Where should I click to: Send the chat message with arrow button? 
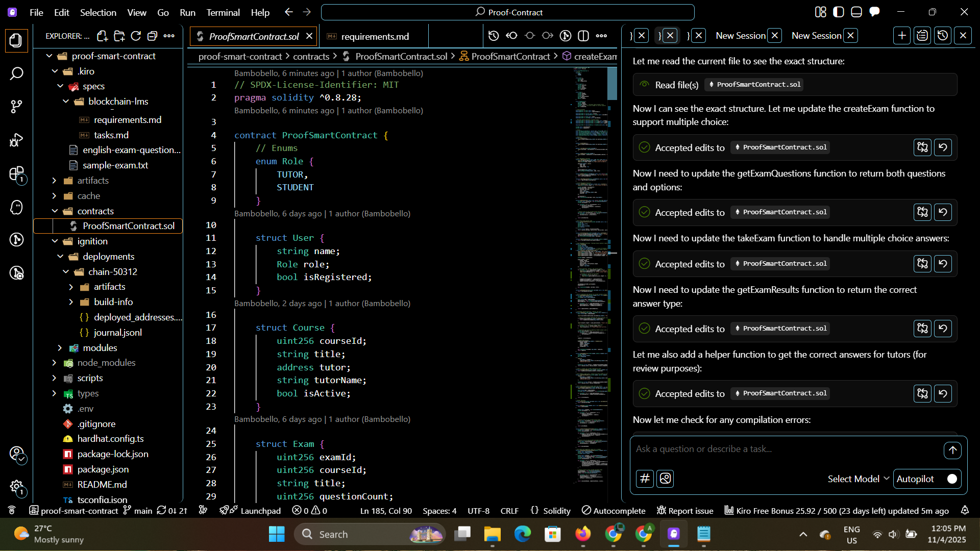[x=952, y=450]
